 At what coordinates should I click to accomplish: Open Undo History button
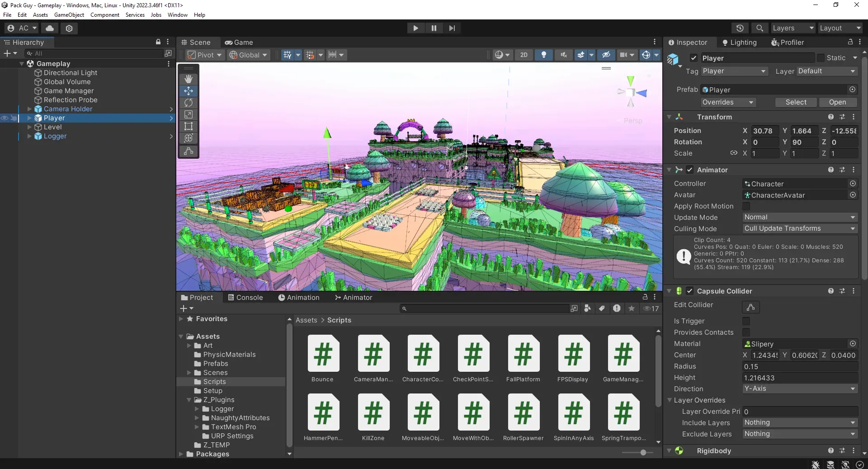tap(740, 28)
